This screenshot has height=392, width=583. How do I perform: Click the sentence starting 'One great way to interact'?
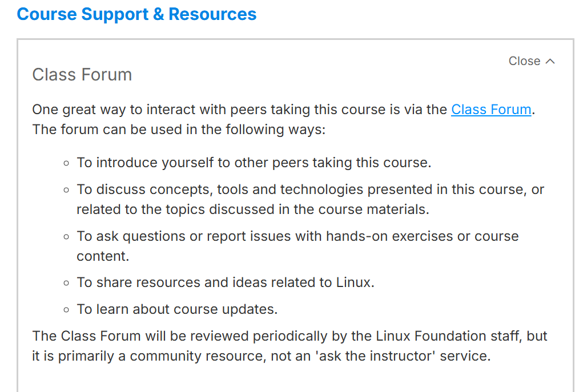[x=283, y=110]
